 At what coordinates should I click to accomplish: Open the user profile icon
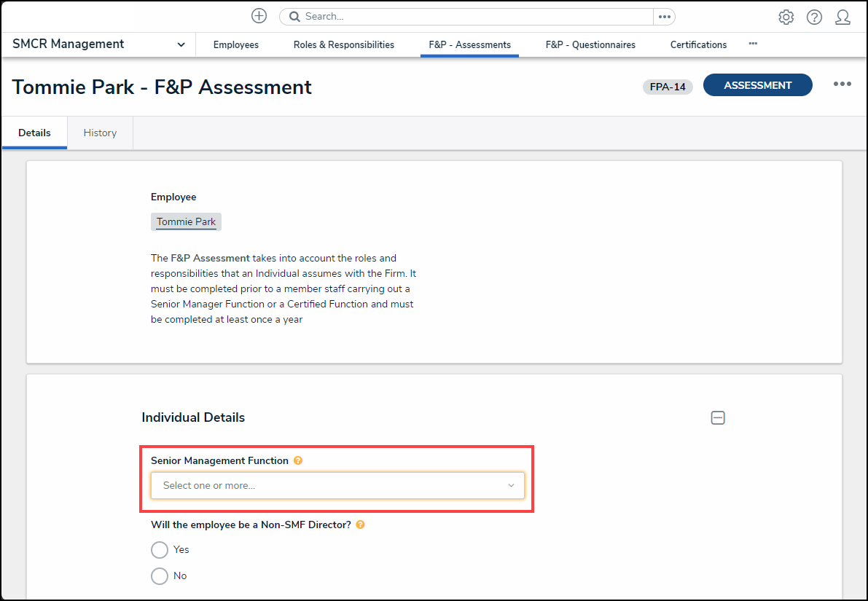[842, 17]
